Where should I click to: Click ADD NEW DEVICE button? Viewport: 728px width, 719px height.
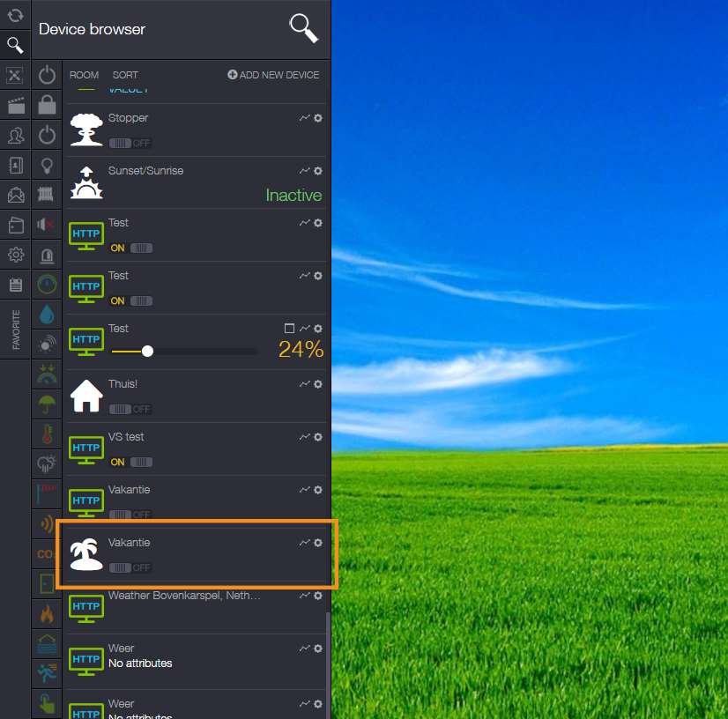(273, 75)
